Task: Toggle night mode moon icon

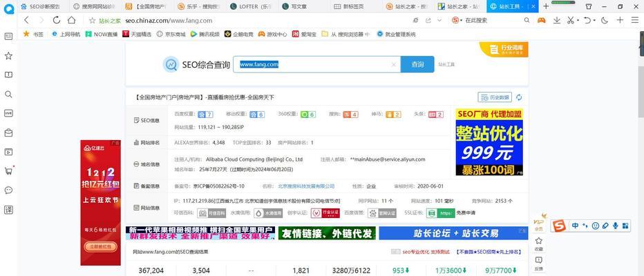Action: coord(605,20)
